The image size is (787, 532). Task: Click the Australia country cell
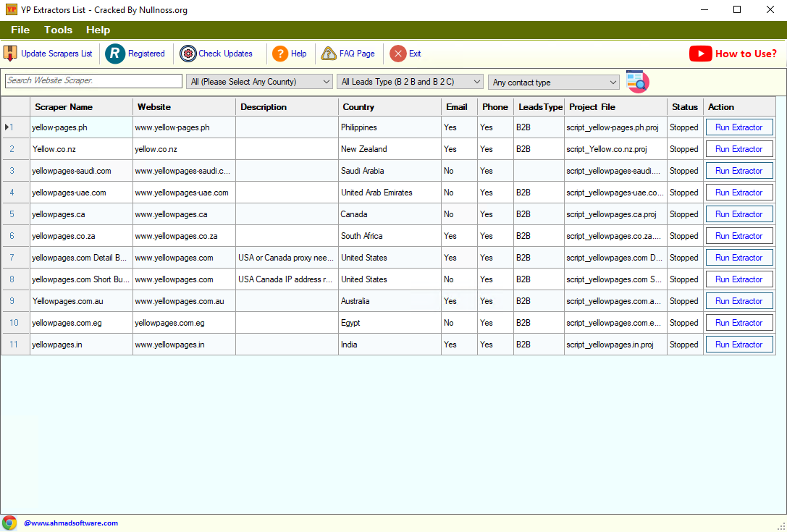390,301
